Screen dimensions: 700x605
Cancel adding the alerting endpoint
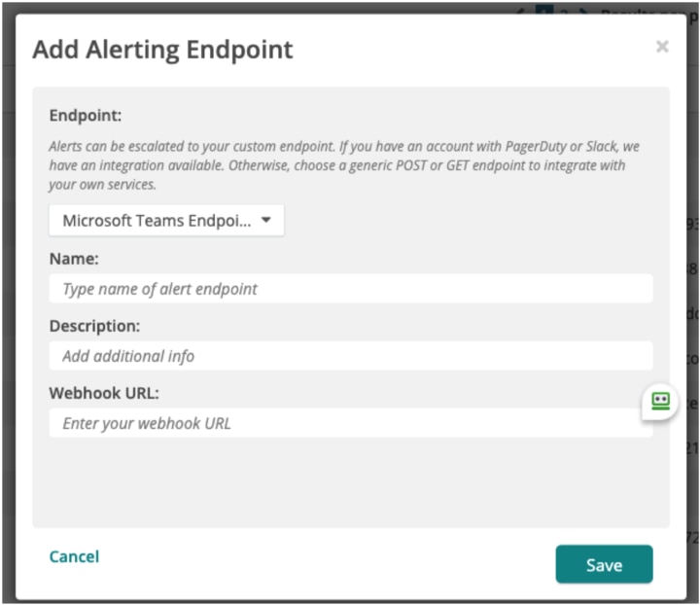(74, 556)
